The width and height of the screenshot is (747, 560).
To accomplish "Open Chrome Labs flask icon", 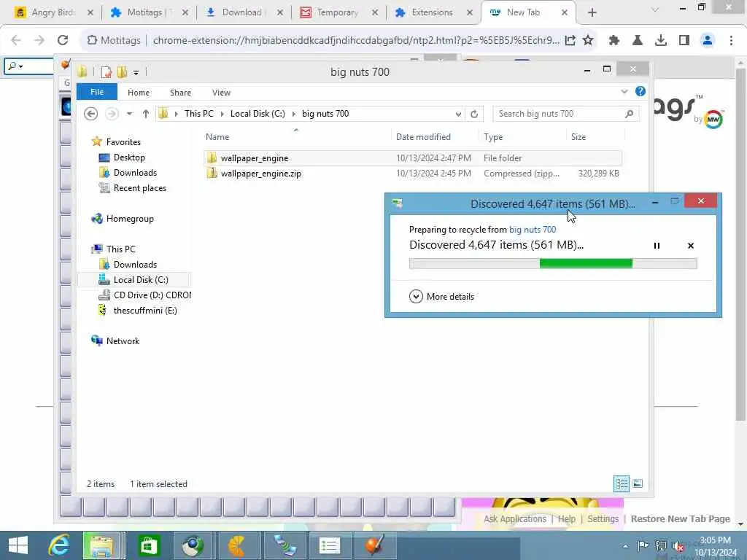I will [x=637, y=41].
